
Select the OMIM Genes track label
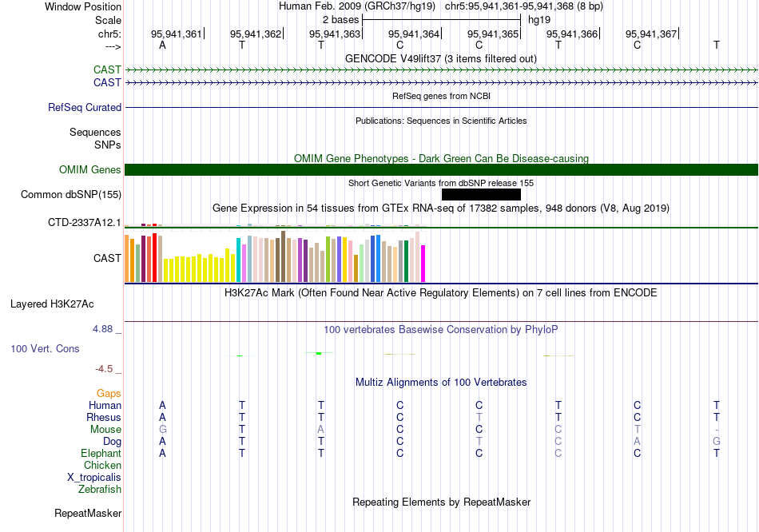89,169
